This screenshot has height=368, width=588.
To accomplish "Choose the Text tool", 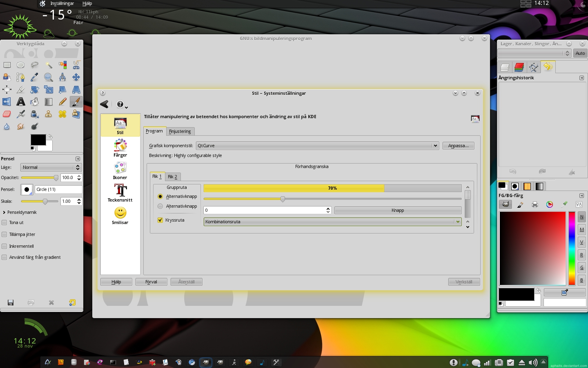I will (21, 101).
